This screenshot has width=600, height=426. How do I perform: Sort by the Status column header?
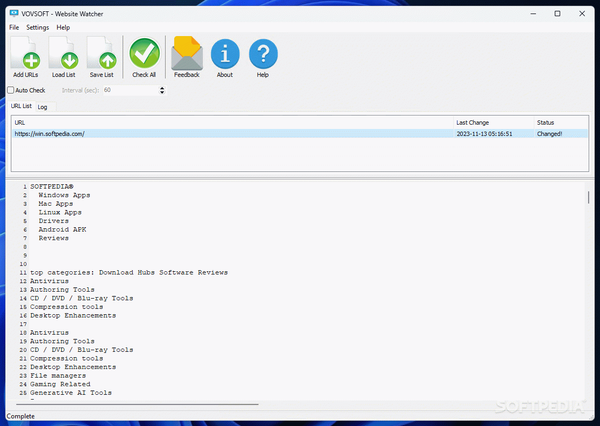(x=561, y=122)
